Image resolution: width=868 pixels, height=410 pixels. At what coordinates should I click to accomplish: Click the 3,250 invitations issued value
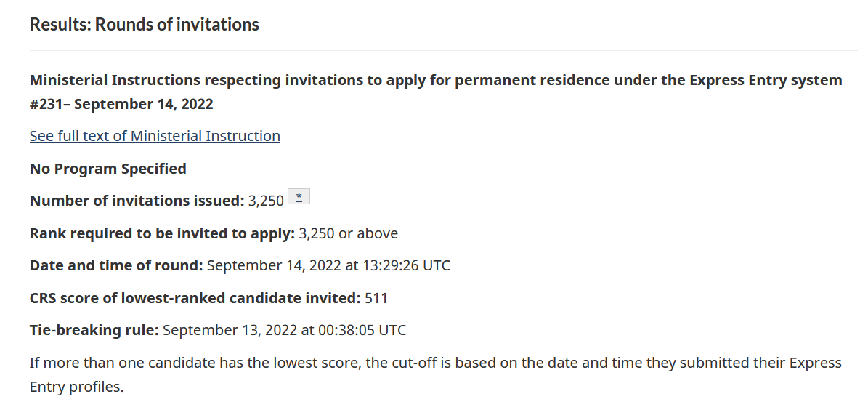[266, 201]
